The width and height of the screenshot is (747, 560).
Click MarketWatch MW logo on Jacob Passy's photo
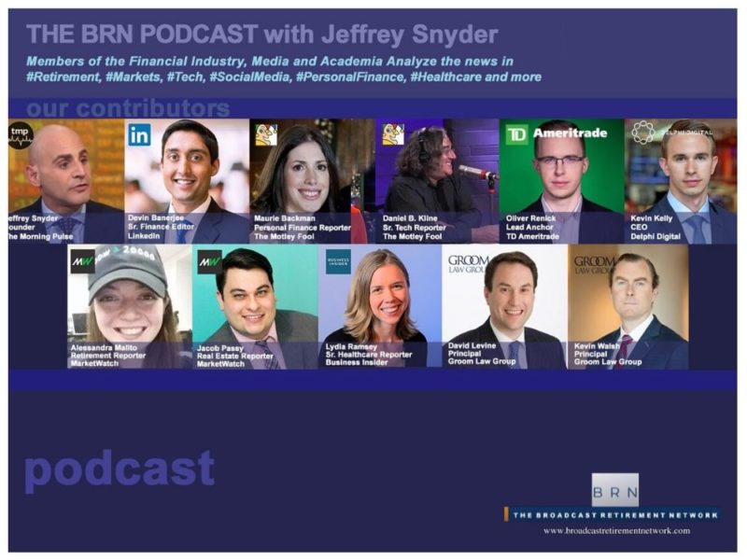(210, 262)
